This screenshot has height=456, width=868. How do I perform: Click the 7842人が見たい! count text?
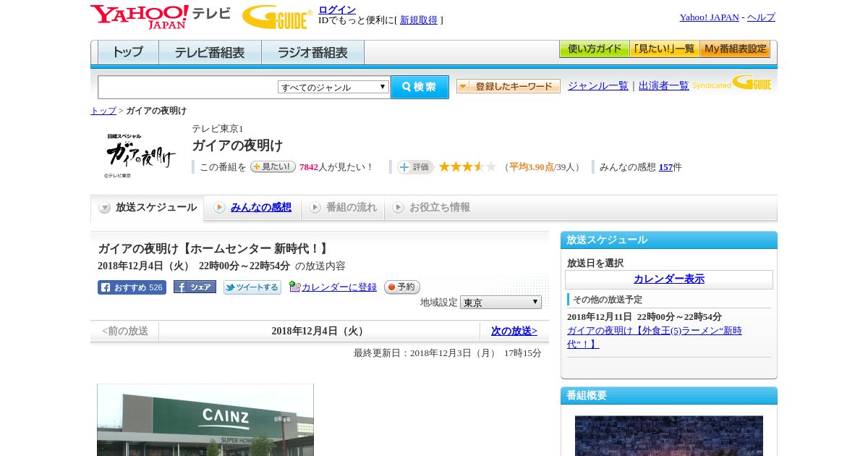336,167
